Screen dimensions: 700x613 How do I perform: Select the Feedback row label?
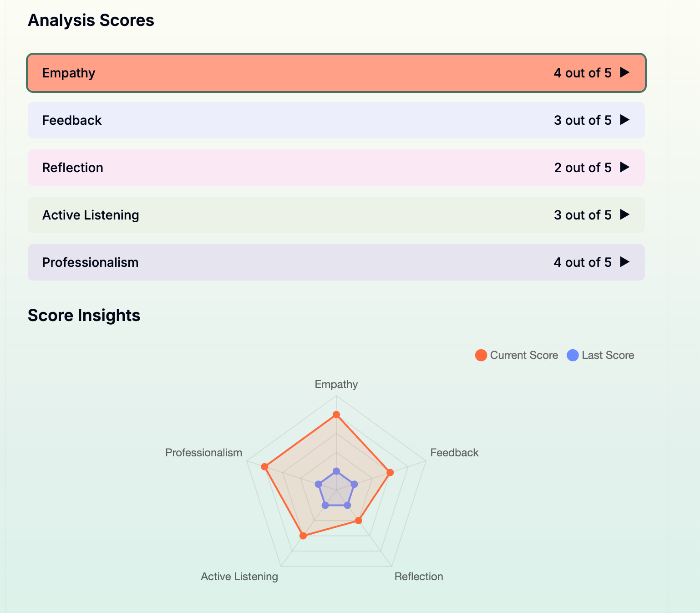pyautogui.click(x=72, y=120)
